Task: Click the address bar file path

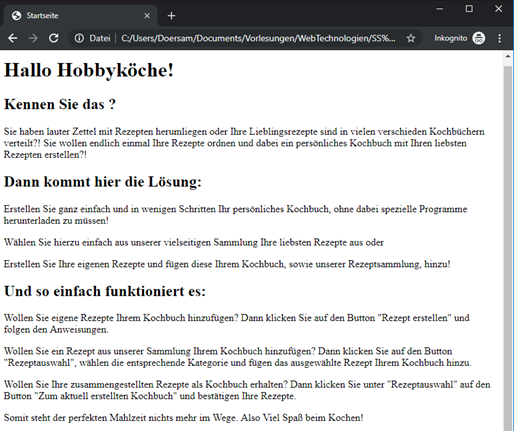Action: pyautogui.click(x=258, y=38)
